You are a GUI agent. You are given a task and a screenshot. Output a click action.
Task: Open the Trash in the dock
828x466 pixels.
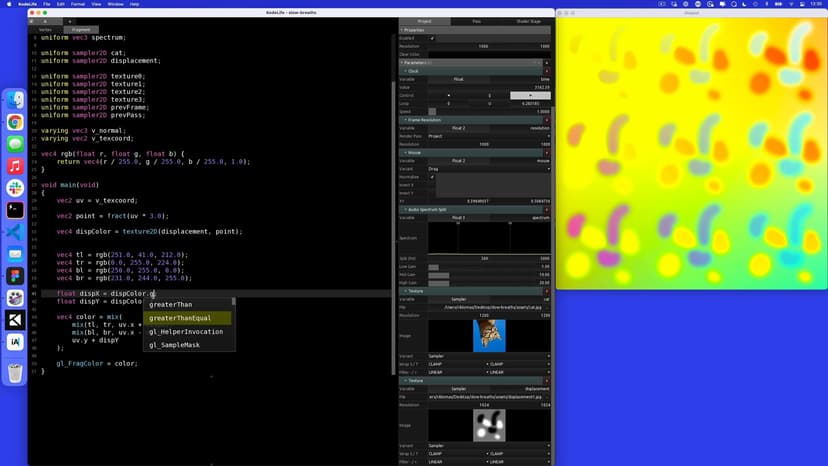(15, 373)
